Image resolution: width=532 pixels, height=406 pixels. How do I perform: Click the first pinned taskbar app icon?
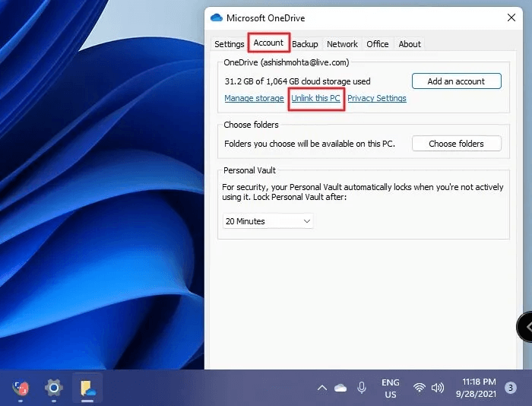click(21, 388)
